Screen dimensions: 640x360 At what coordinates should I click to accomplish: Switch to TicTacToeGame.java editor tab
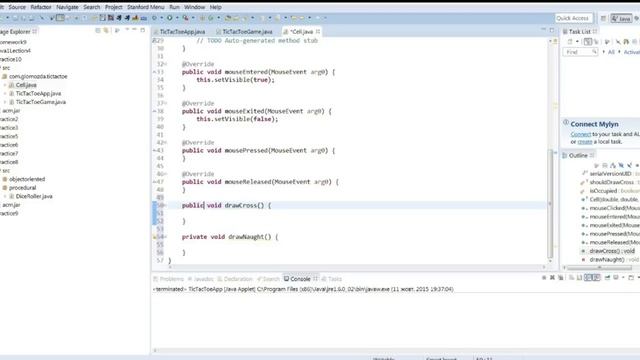click(x=247, y=31)
